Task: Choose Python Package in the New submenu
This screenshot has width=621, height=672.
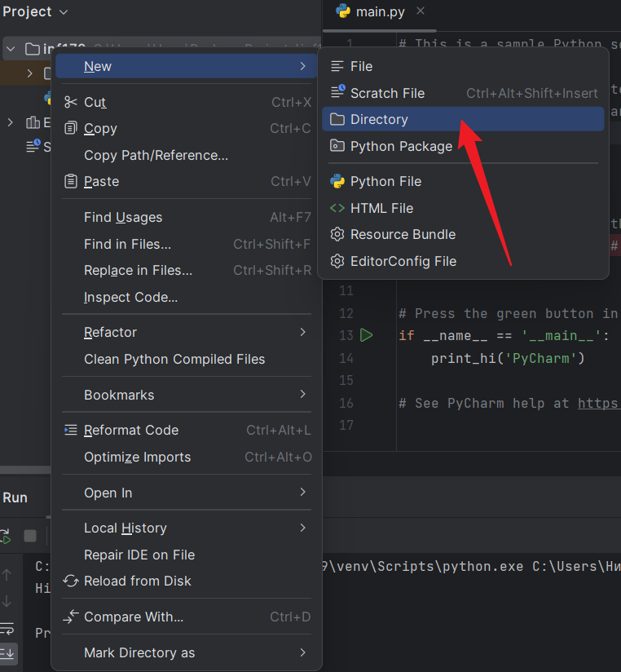Action: tap(401, 147)
